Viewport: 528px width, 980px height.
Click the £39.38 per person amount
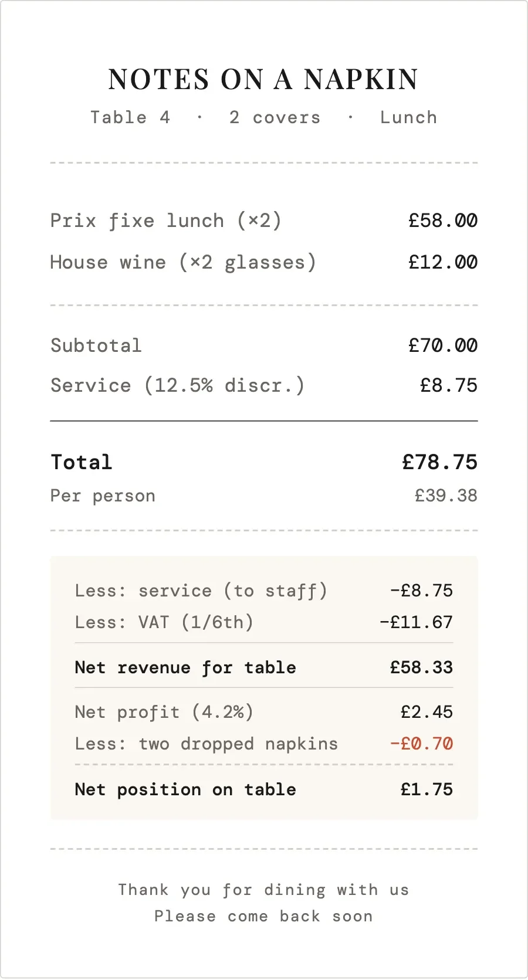(446, 496)
